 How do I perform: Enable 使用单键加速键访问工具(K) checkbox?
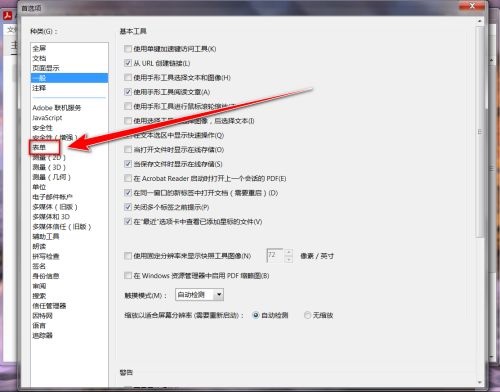point(128,49)
